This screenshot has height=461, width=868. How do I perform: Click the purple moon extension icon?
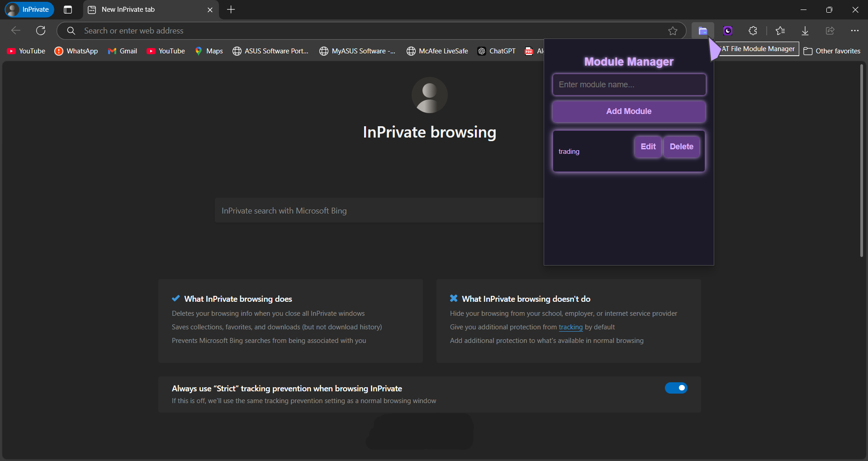(x=728, y=30)
